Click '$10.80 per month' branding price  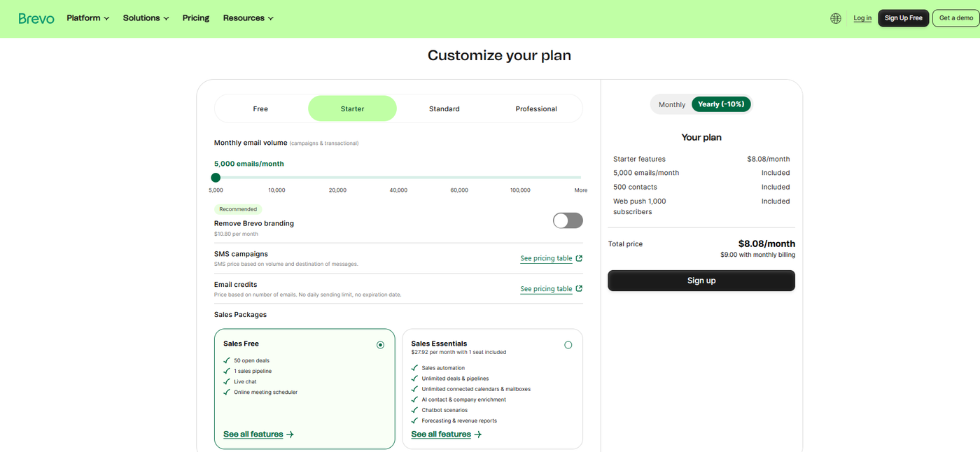tap(236, 234)
